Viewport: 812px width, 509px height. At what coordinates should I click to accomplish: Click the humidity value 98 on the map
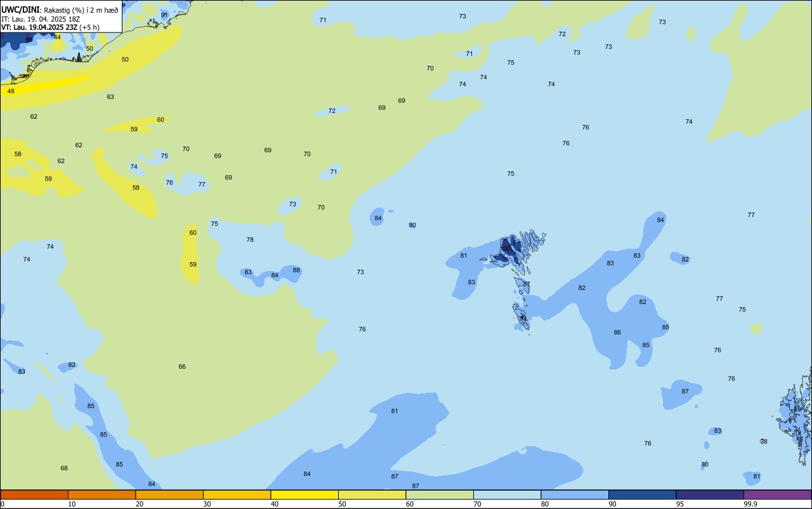click(29, 39)
